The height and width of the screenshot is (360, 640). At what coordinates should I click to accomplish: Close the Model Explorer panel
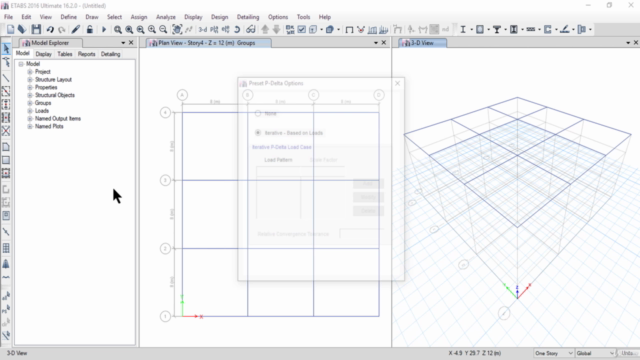131,43
